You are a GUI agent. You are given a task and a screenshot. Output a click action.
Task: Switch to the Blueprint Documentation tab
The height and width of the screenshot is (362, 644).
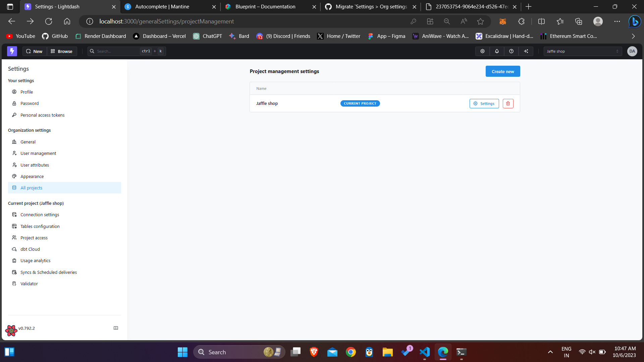click(265, 6)
